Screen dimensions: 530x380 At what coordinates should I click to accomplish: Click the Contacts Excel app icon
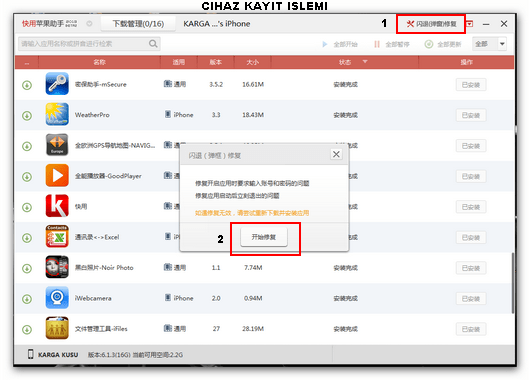click(57, 236)
